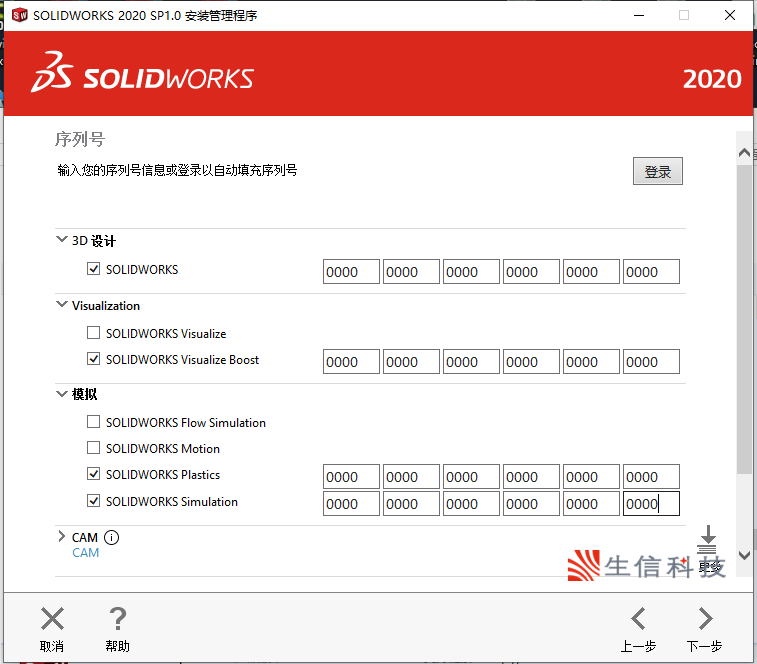The height and width of the screenshot is (664, 757).
Task: Close the installation manager window
Action: (x=730, y=15)
